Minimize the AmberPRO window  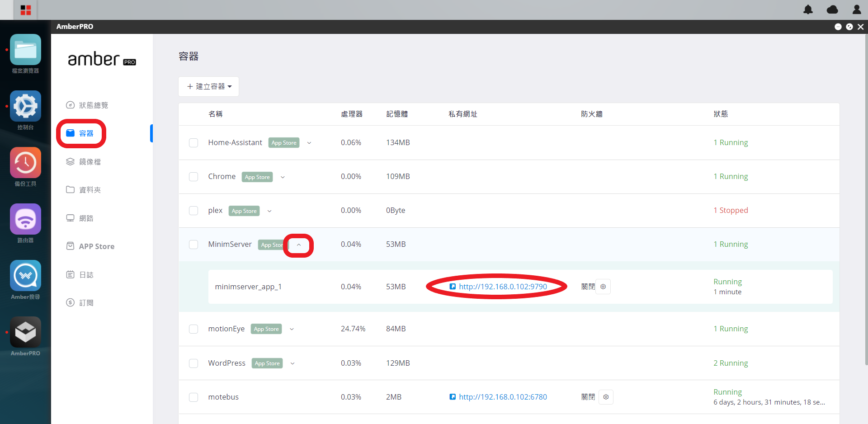tap(838, 27)
